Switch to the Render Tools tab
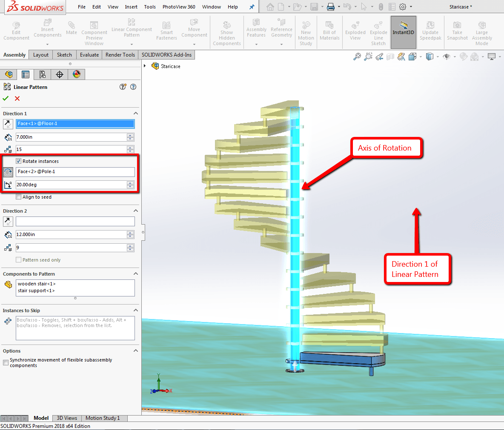The height and width of the screenshot is (430, 504). [121, 54]
